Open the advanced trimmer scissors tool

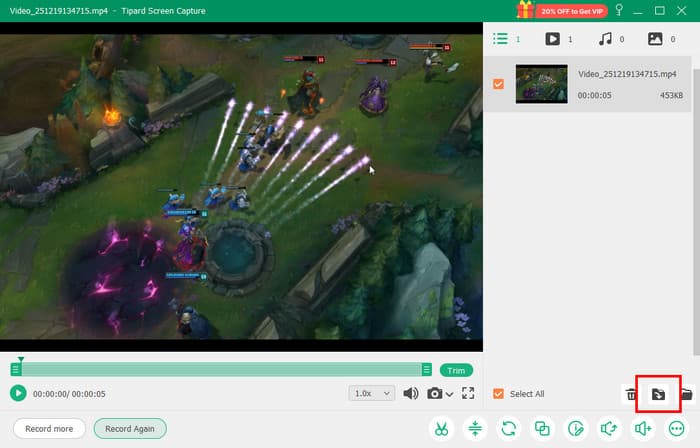click(x=442, y=429)
